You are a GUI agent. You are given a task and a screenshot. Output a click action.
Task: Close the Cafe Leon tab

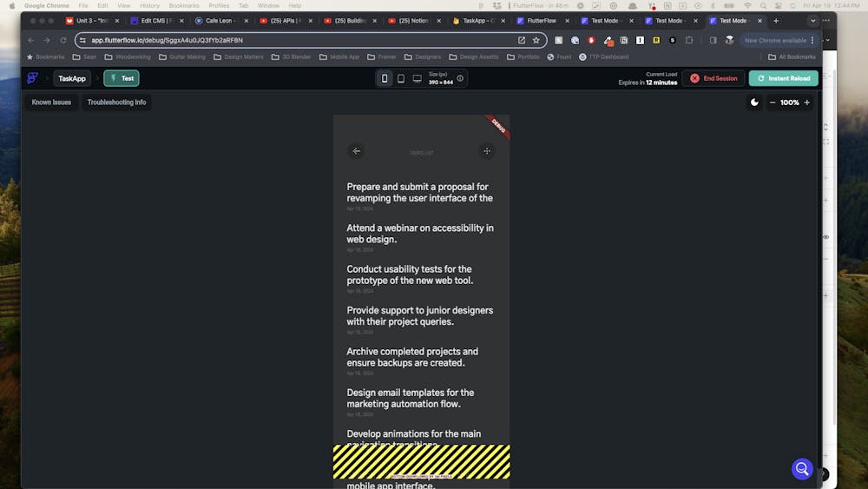(x=246, y=21)
